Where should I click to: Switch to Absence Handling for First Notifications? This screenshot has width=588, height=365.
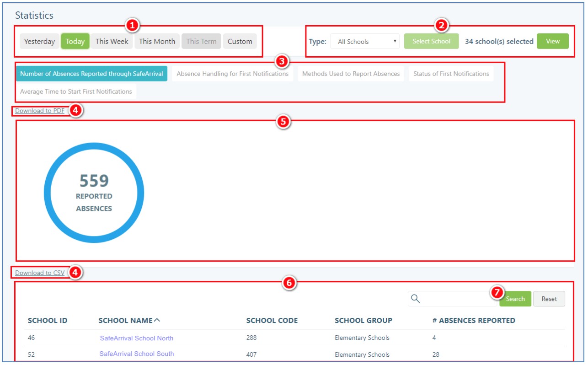(232, 74)
